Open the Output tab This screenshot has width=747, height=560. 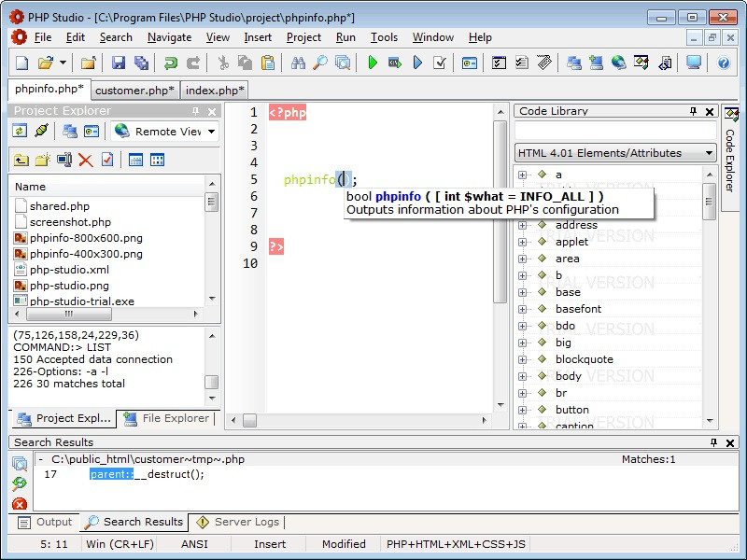pyautogui.click(x=44, y=522)
